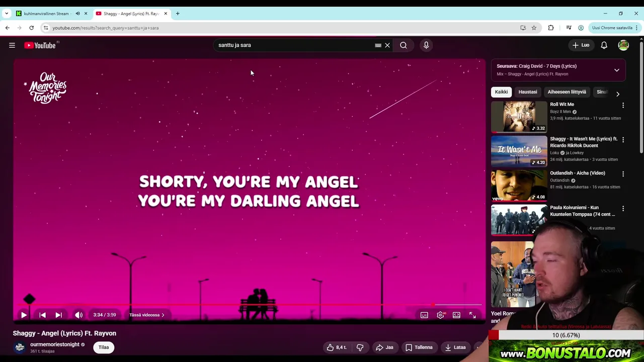Play the video

(24, 315)
